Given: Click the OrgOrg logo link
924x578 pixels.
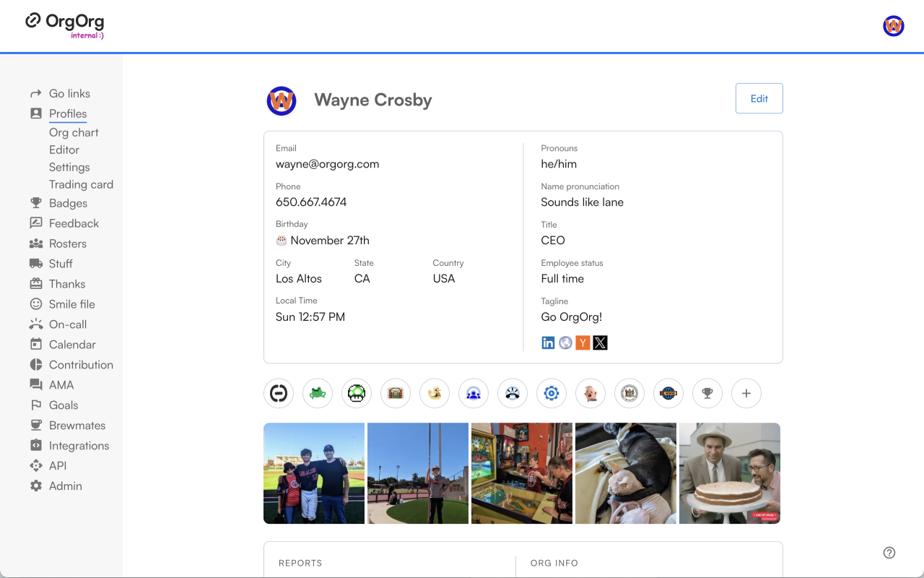Looking at the screenshot, I should click(65, 23).
